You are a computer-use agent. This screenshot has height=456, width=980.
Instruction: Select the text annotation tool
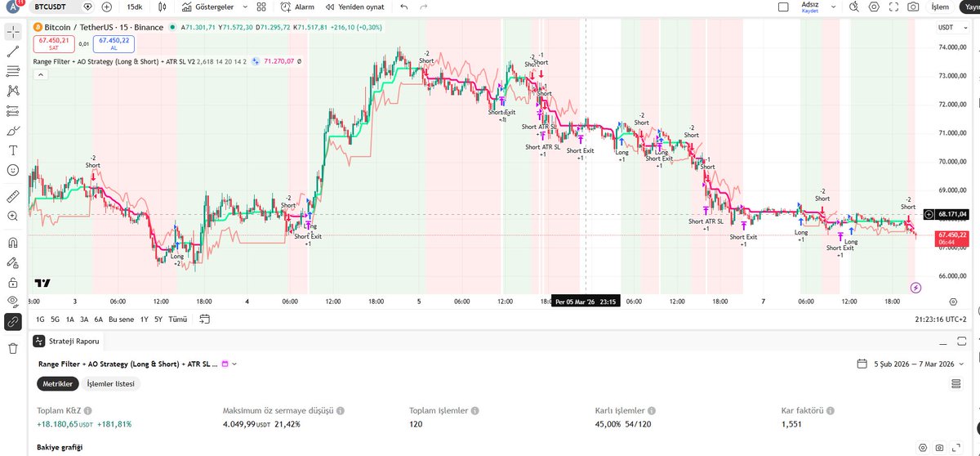point(12,150)
